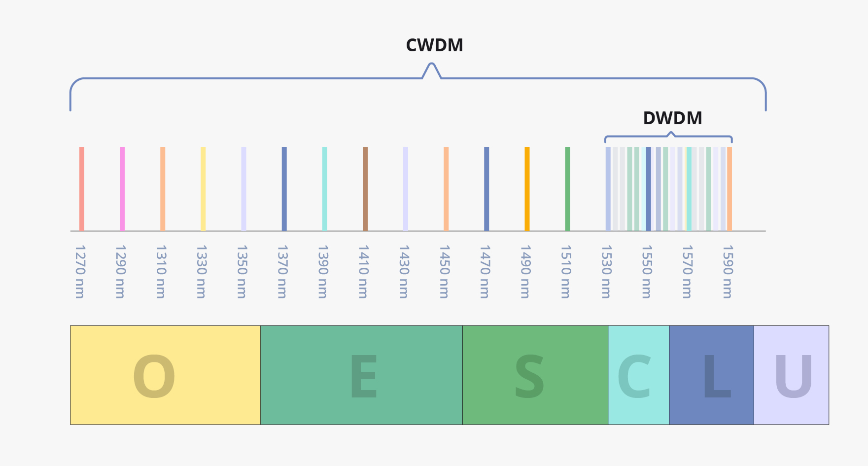The image size is (868, 466).
Task: Click the DWDM heading label
Action: click(672, 118)
